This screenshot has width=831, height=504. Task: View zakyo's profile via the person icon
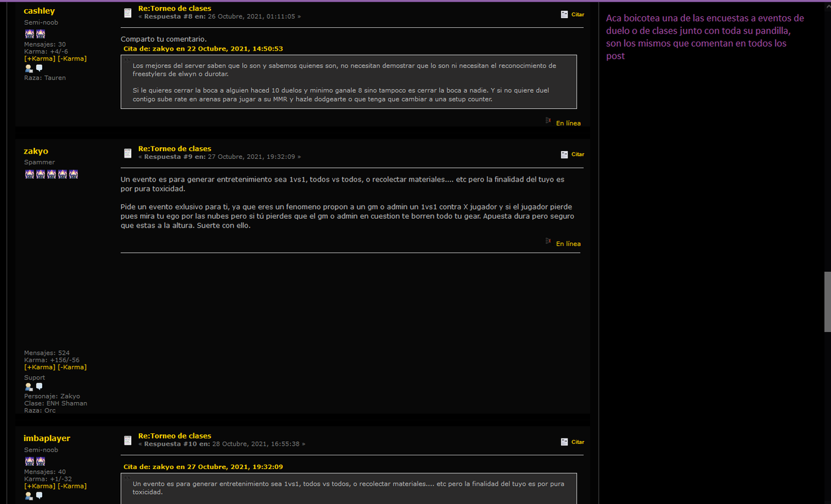tap(29, 387)
